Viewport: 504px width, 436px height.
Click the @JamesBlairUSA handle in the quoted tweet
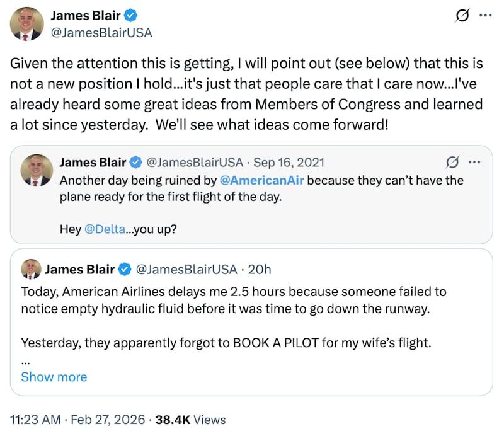[x=196, y=162]
